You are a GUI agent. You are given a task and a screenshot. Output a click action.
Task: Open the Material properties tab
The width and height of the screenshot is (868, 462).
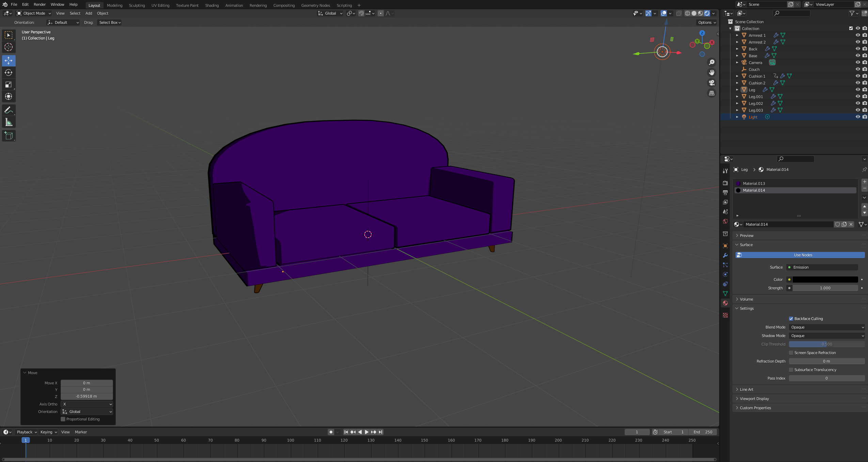(x=725, y=303)
